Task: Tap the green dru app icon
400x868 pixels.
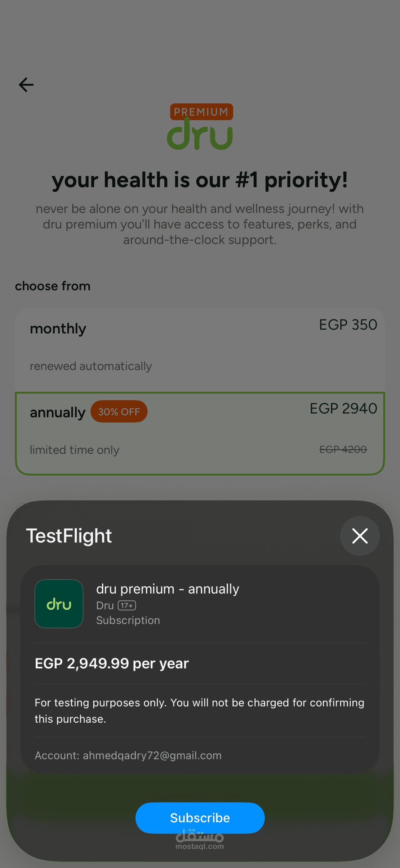Action: coord(59,604)
